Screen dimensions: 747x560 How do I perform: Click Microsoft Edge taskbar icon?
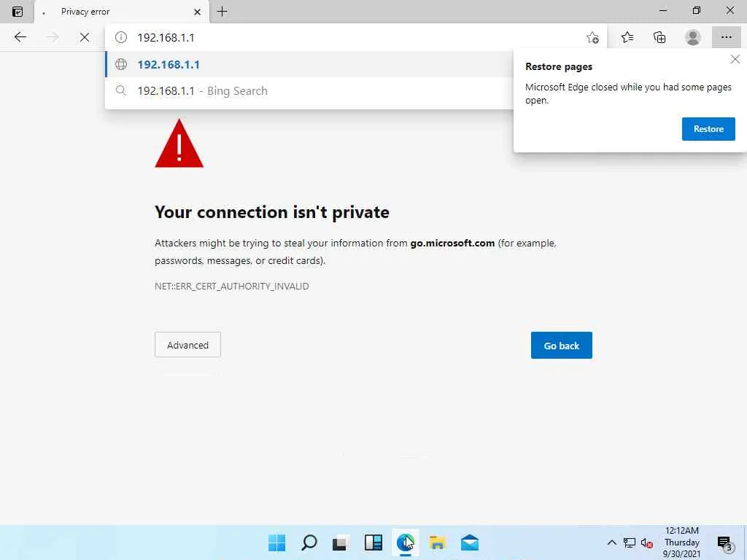click(406, 542)
